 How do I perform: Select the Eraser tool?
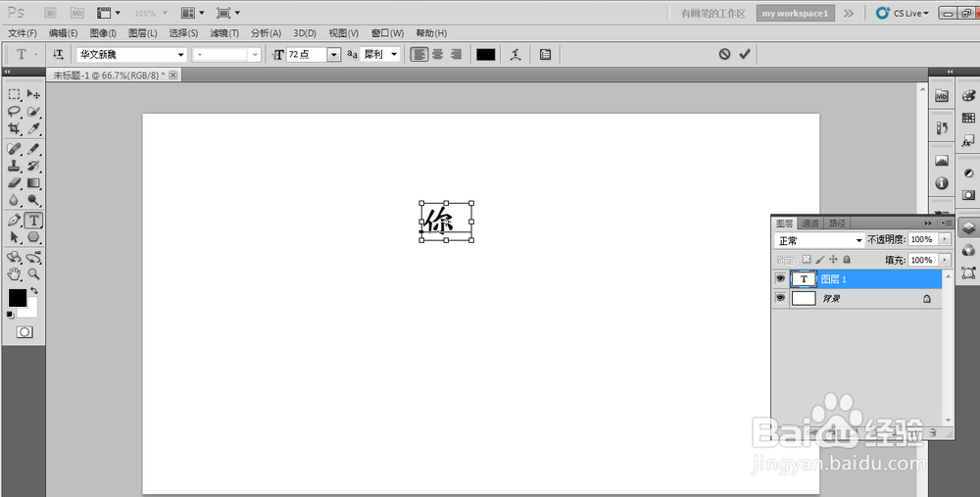15,183
